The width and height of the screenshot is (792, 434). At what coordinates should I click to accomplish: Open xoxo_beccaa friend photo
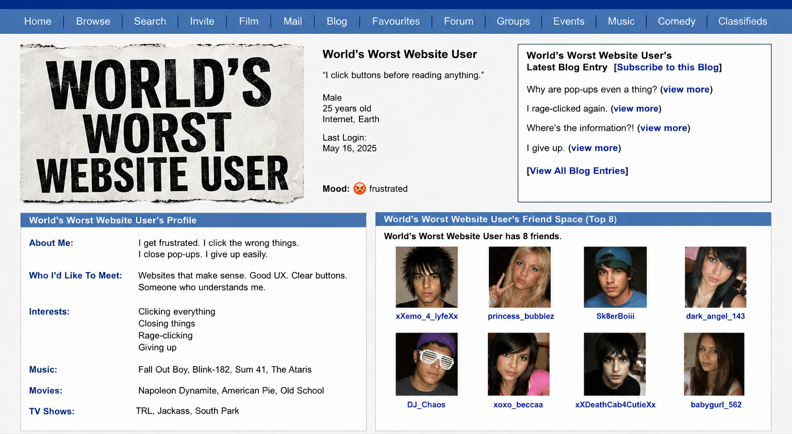[519, 364]
